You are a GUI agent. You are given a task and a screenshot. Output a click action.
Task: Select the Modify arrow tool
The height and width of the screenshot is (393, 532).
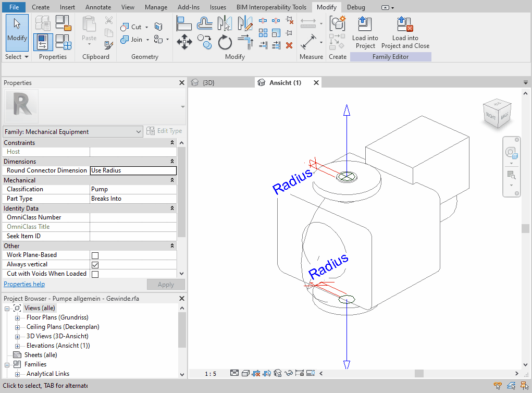click(17, 33)
